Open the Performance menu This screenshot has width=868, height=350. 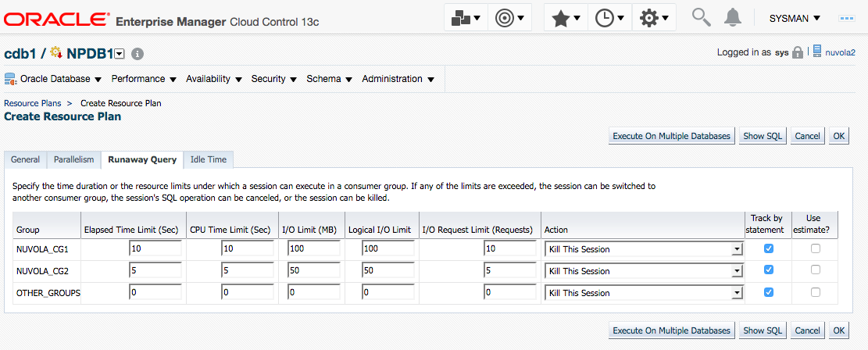tap(144, 79)
